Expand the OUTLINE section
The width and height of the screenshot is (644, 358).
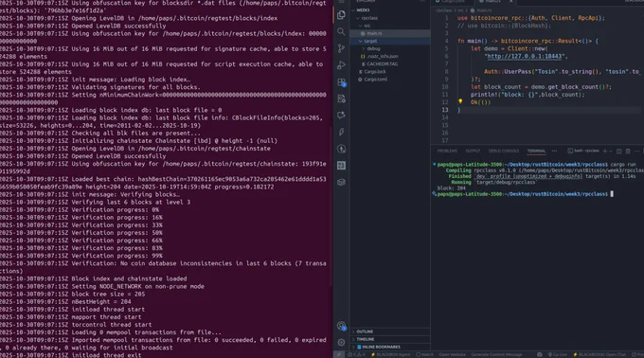tap(390, 331)
